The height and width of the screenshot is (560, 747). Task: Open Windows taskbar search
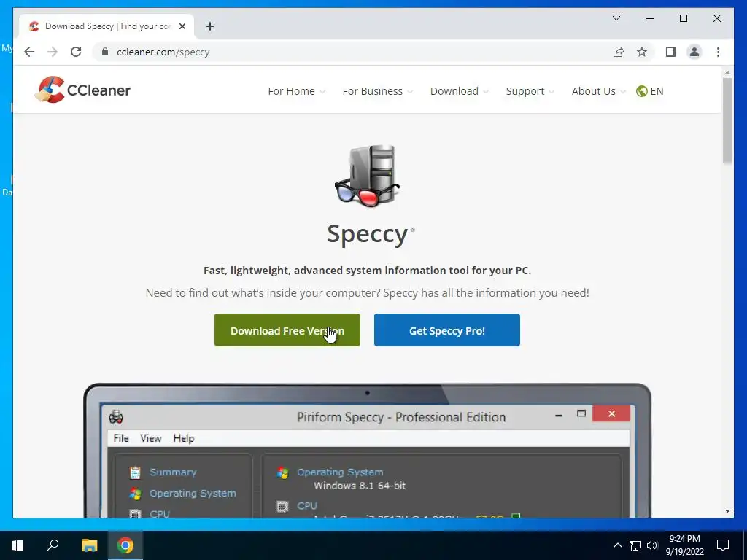[x=53, y=545]
